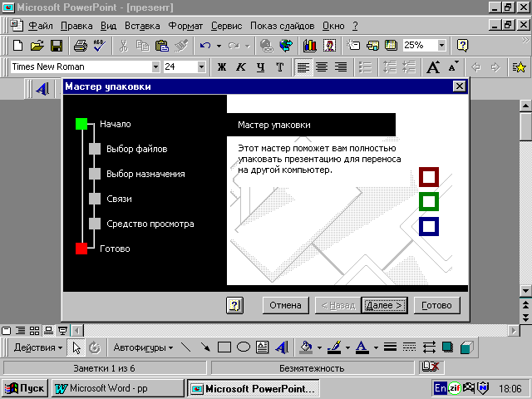Screen dimensions: 532x399
Task: Click line color brush swatch
Action: (x=334, y=347)
